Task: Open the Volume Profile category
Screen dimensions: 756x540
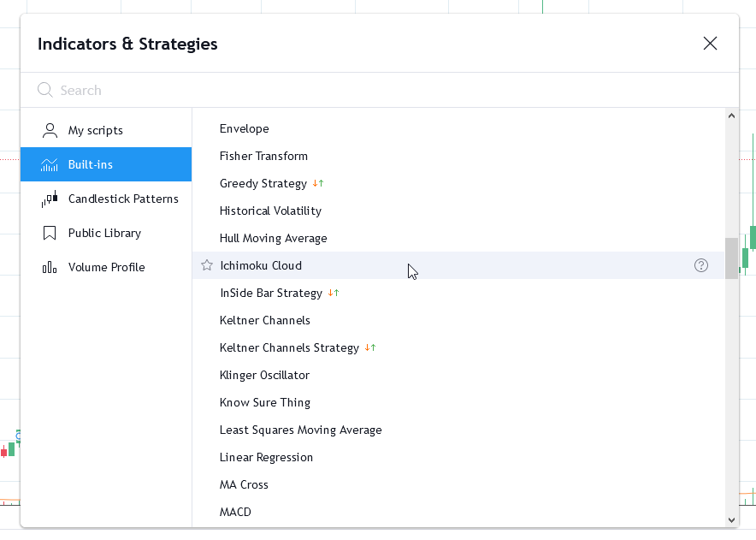Action: 106,267
